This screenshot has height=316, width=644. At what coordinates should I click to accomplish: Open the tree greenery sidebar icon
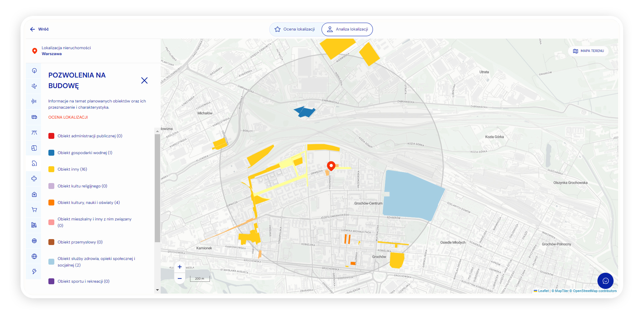pyautogui.click(x=34, y=71)
